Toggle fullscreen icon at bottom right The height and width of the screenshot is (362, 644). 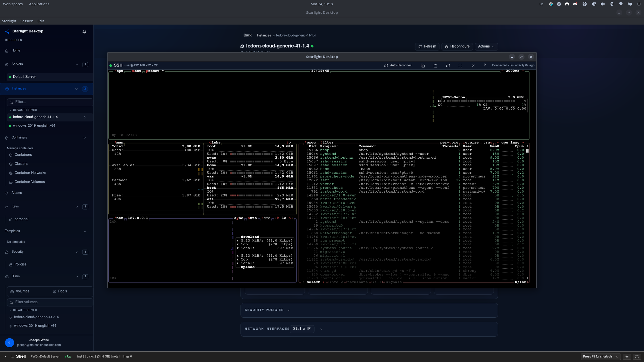pyautogui.click(x=637, y=357)
